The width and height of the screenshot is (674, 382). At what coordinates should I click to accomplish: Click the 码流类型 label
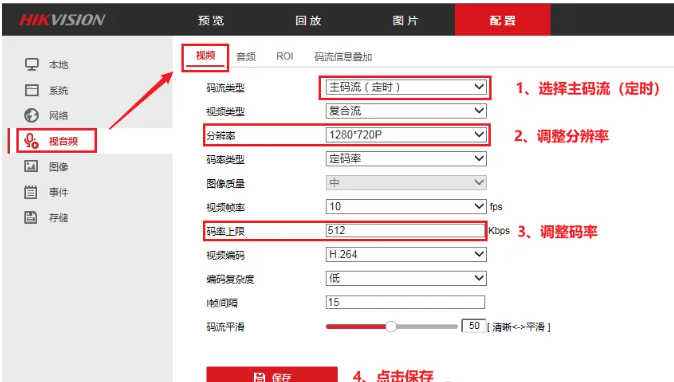(225, 88)
